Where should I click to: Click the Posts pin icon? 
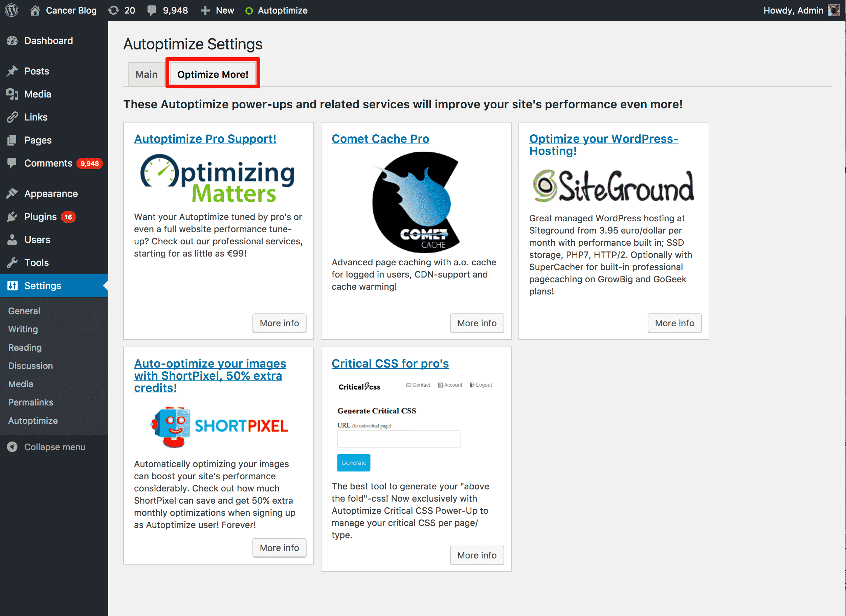12,71
